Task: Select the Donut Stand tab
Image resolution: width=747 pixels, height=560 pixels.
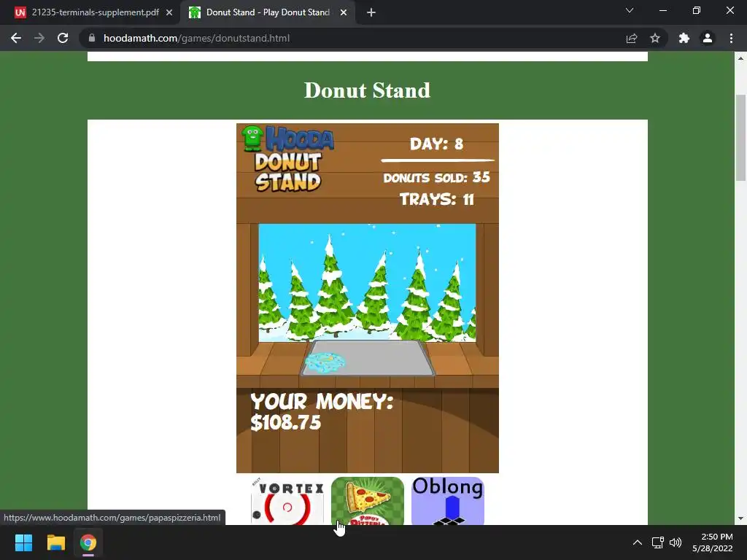Action: 268,12
